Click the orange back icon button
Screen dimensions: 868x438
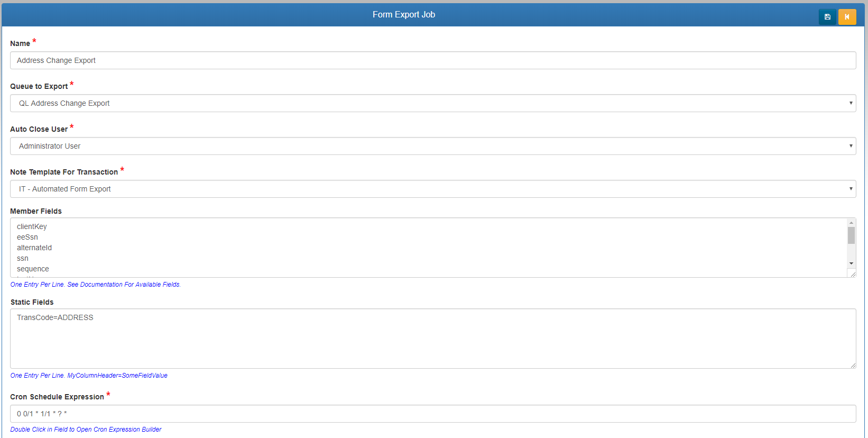[847, 17]
